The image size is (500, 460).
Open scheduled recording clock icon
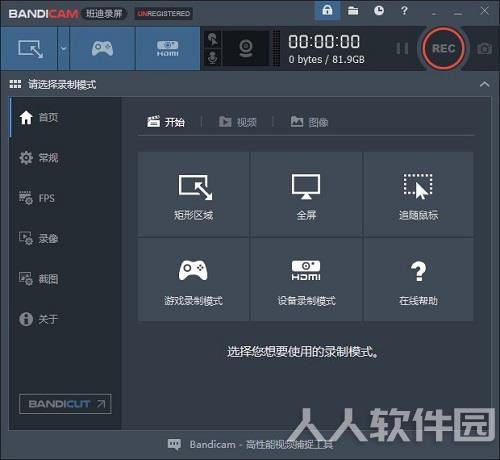pos(379,11)
